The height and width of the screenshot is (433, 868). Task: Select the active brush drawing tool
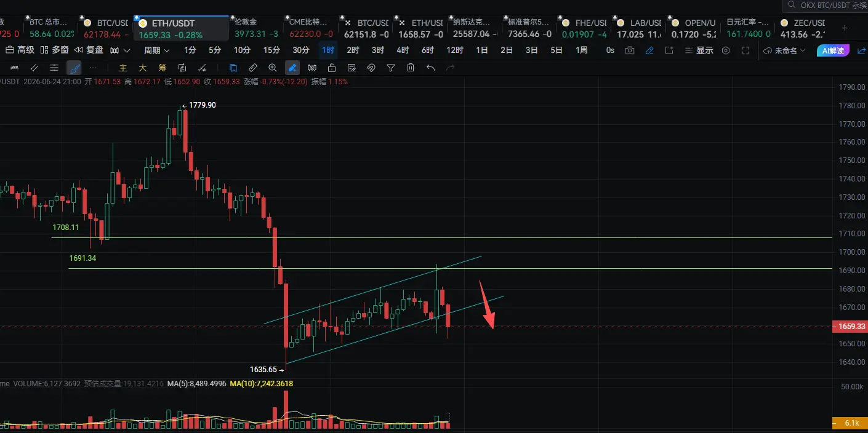click(x=73, y=68)
